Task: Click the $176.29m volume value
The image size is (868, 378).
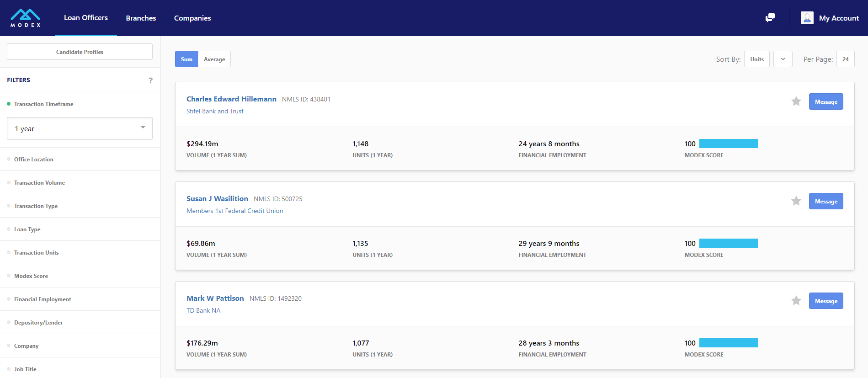Action: tap(202, 343)
